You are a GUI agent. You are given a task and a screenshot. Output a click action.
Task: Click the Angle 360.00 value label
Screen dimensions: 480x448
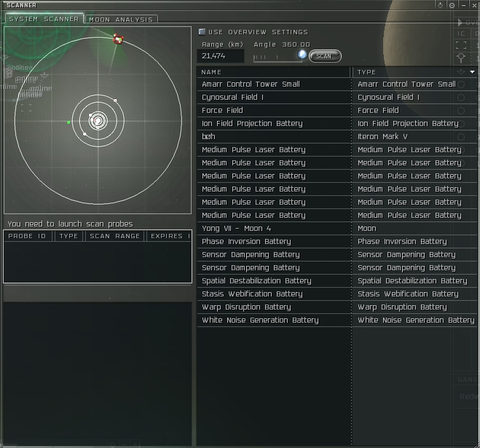(282, 44)
